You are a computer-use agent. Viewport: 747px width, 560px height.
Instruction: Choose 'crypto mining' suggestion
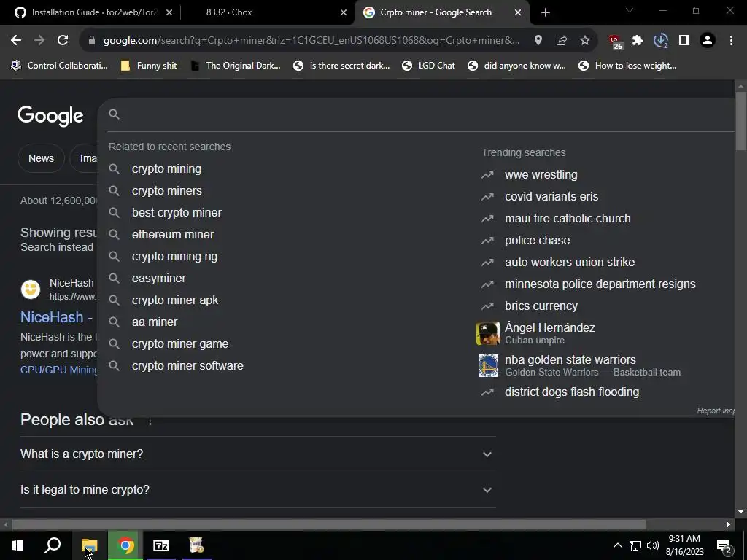(166, 169)
